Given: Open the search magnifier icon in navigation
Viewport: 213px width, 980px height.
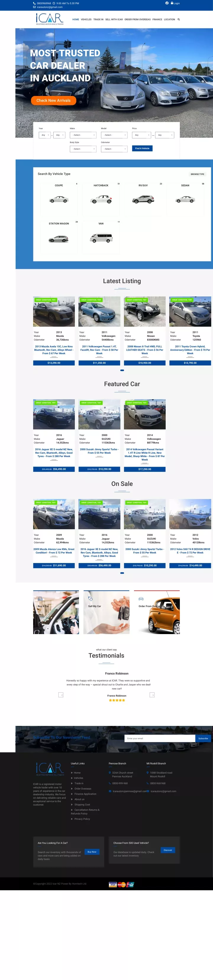Looking at the screenshot, I should (179, 20).
